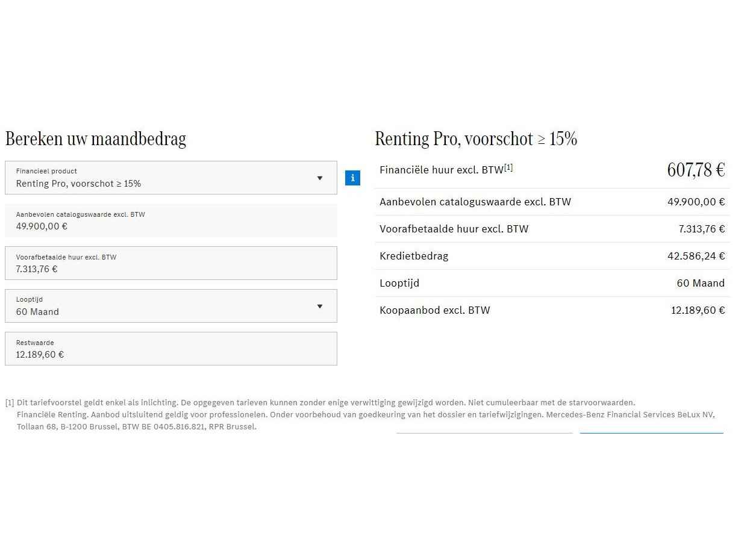Open the Financieel product dropdown arrow
This screenshot has width=747, height=560.
coord(320,178)
